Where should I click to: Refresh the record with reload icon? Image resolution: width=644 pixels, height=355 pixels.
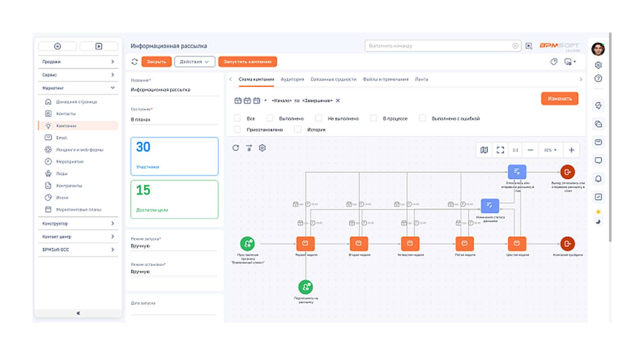(134, 62)
